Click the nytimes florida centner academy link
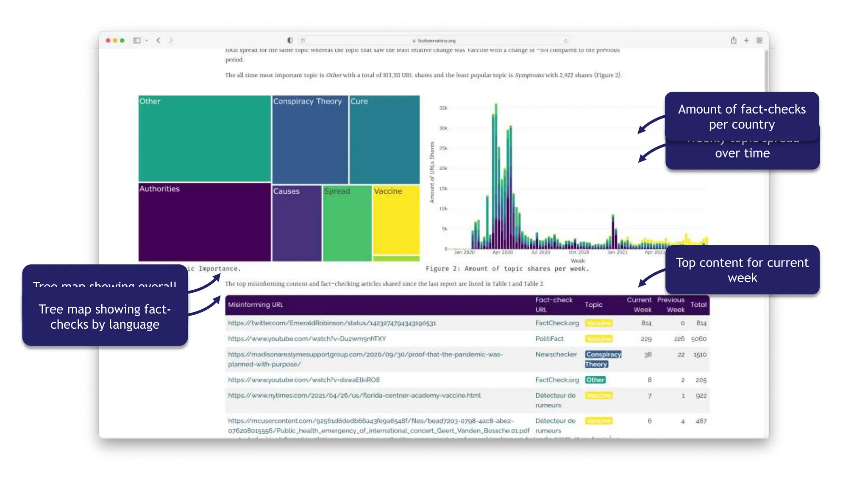The height and width of the screenshot is (488, 868). [354, 396]
